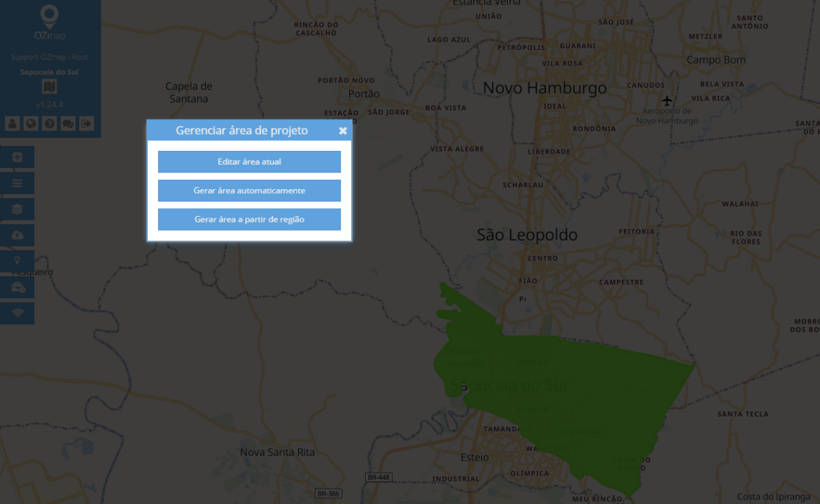Open the layers stack sidebar button
The height and width of the screenshot is (504, 820).
click(x=17, y=209)
